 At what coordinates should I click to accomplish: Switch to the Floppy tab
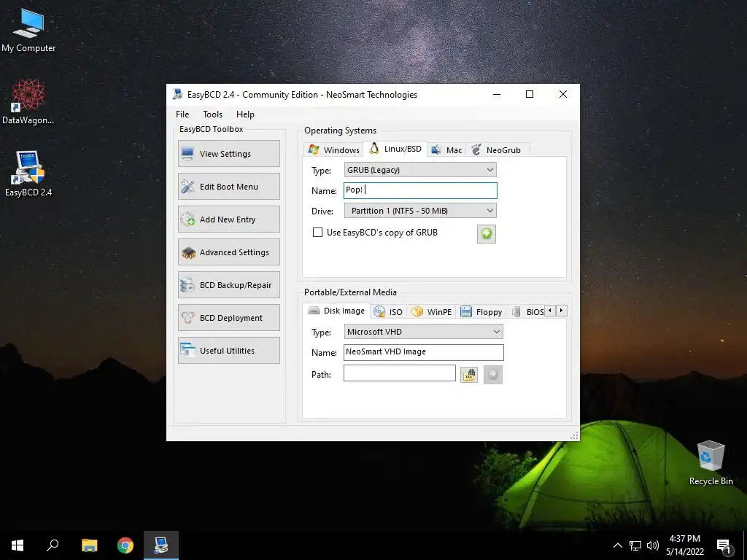tap(481, 312)
